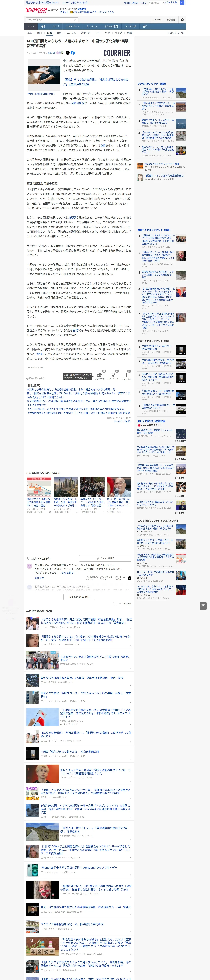This screenshot has height=980, width=210.
Task: Click the blue search button in top bar
Action: [182, 3]
